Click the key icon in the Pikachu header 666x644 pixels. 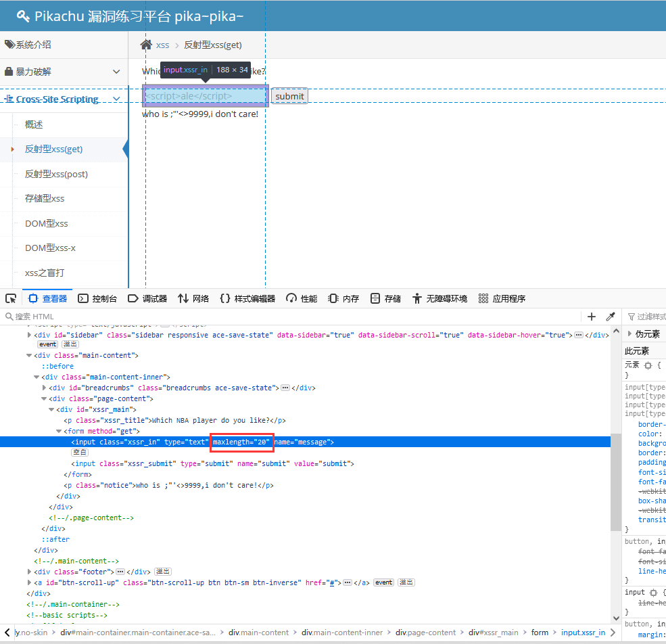(23, 16)
